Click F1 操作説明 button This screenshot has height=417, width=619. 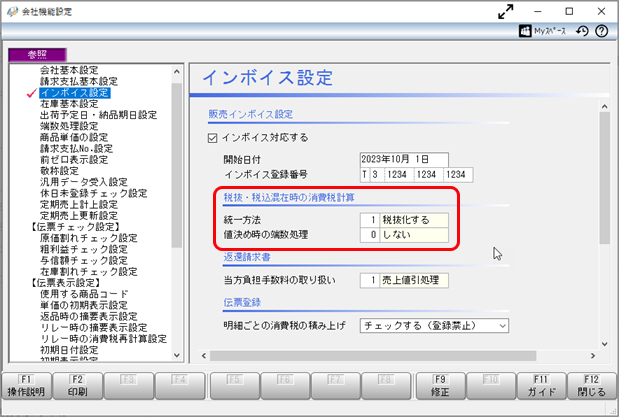[x=26, y=386]
